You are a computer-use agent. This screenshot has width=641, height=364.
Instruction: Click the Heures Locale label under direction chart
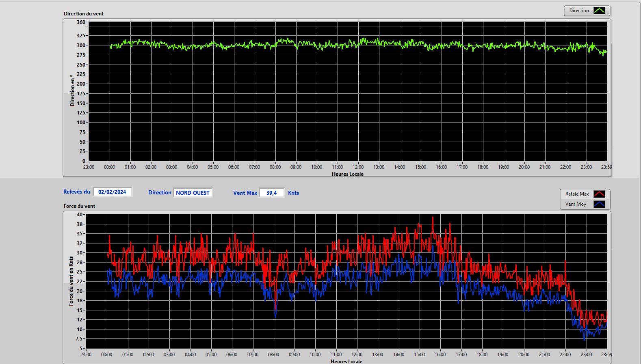tap(348, 174)
